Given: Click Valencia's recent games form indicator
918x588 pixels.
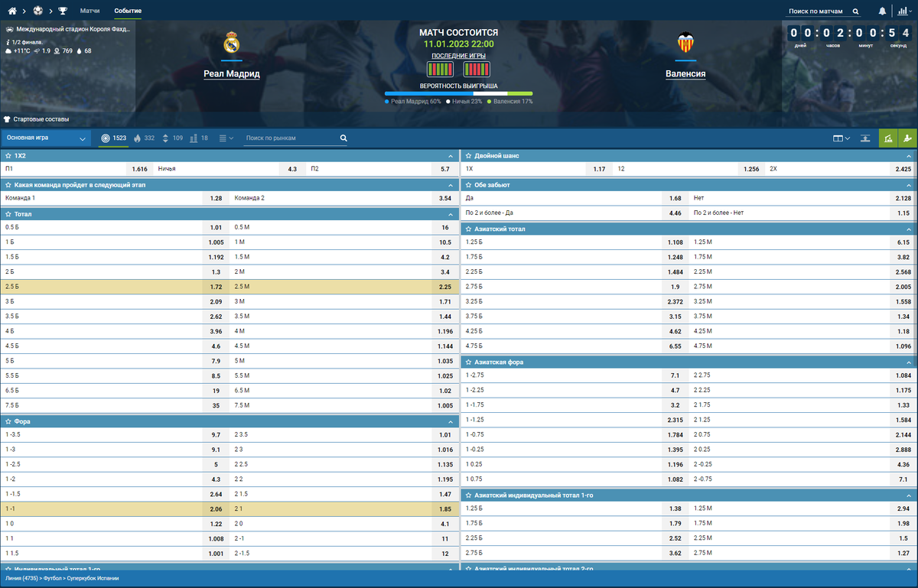Looking at the screenshot, I should pos(476,70).
